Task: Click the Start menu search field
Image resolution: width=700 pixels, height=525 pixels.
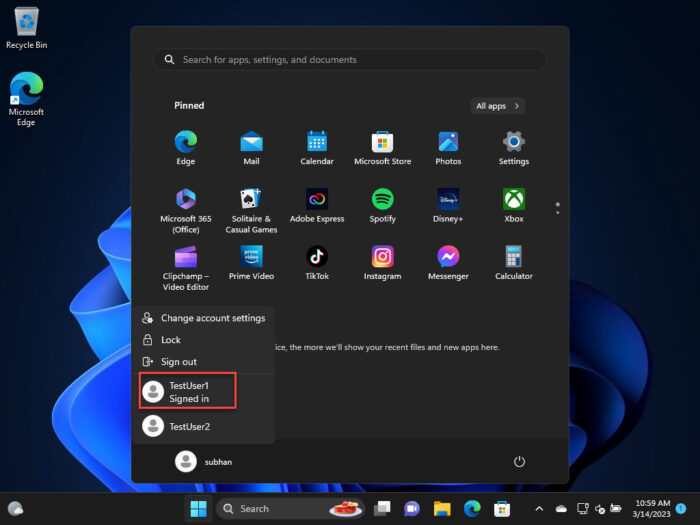Action: (x=350, y=60)
